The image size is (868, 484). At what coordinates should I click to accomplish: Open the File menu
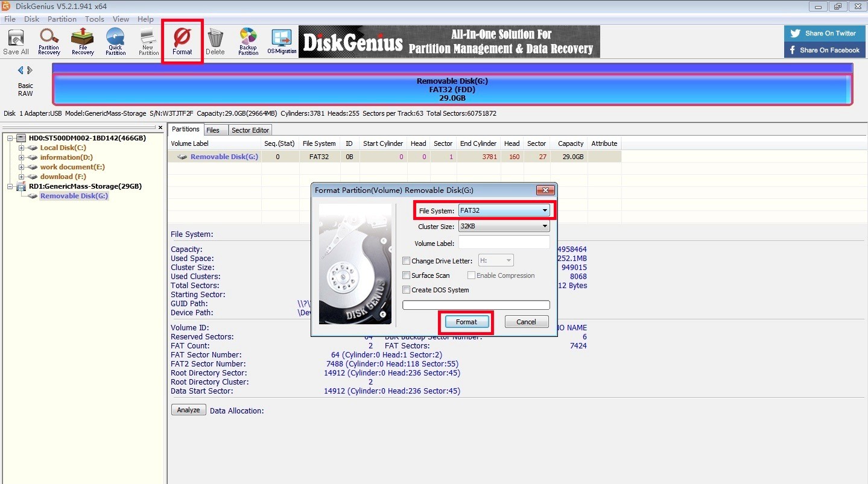point(10,19)
